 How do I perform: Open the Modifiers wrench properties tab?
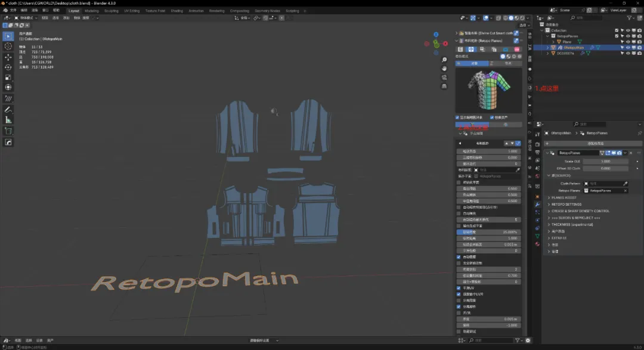(x=537, y=205)
